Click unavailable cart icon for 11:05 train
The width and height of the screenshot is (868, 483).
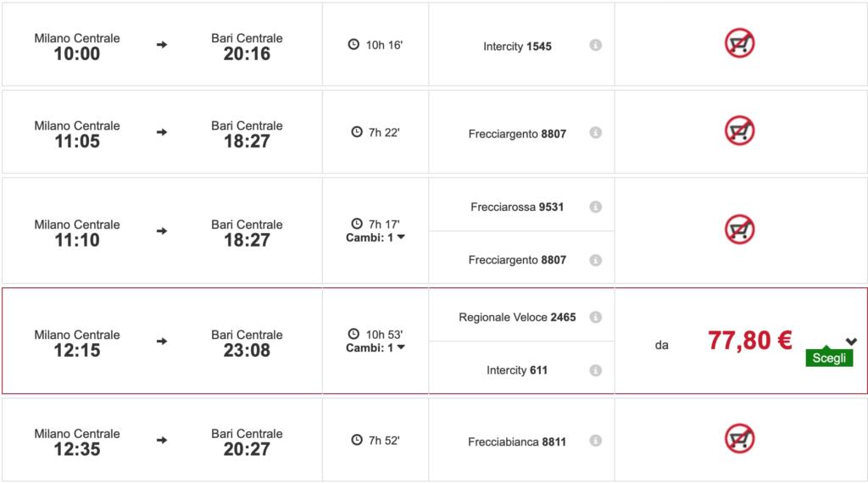pos(739,130)
